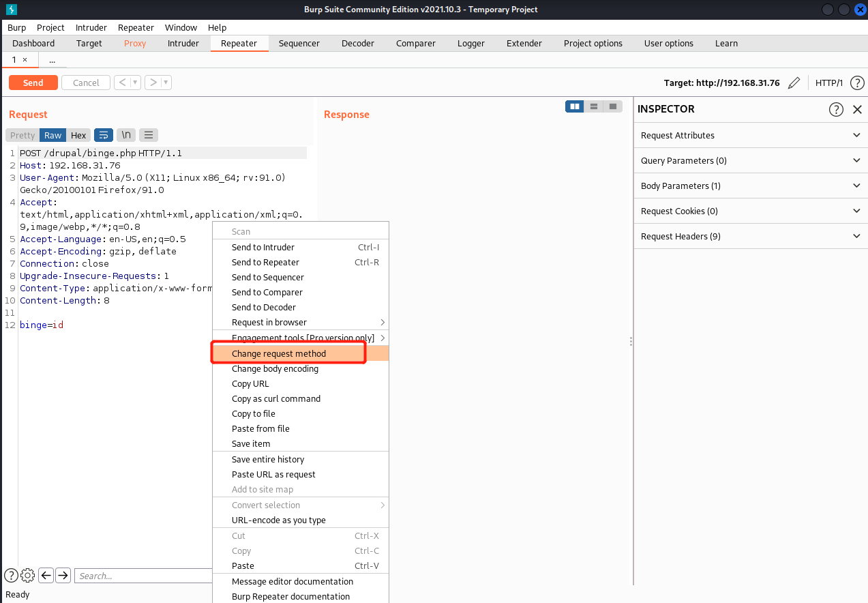
Task: Choose Paste from file
Action: pyautogui.click(x=301, y=428)
